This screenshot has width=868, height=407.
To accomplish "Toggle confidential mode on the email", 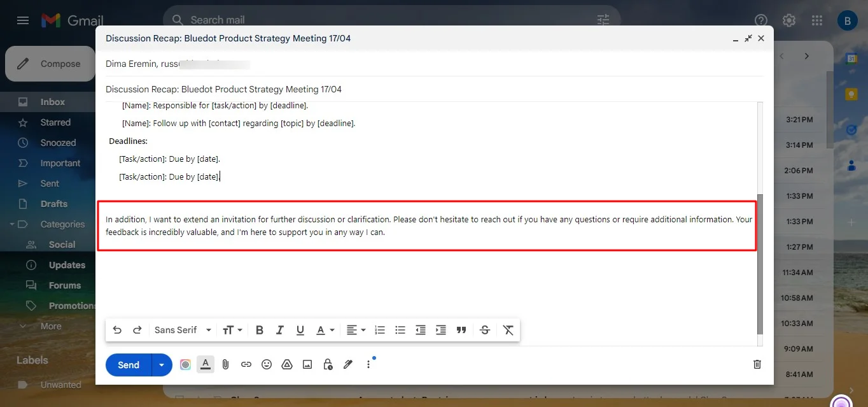I will click(x=328, y=364).
